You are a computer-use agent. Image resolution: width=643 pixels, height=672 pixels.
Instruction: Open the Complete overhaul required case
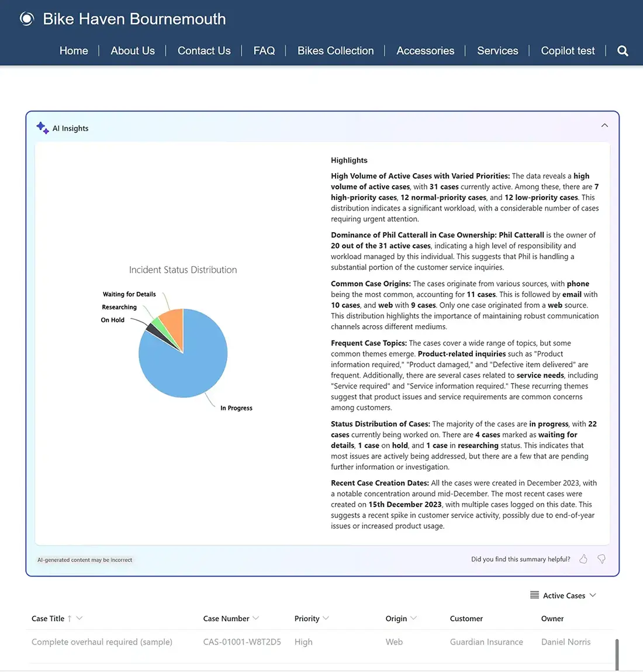point(102,642)
